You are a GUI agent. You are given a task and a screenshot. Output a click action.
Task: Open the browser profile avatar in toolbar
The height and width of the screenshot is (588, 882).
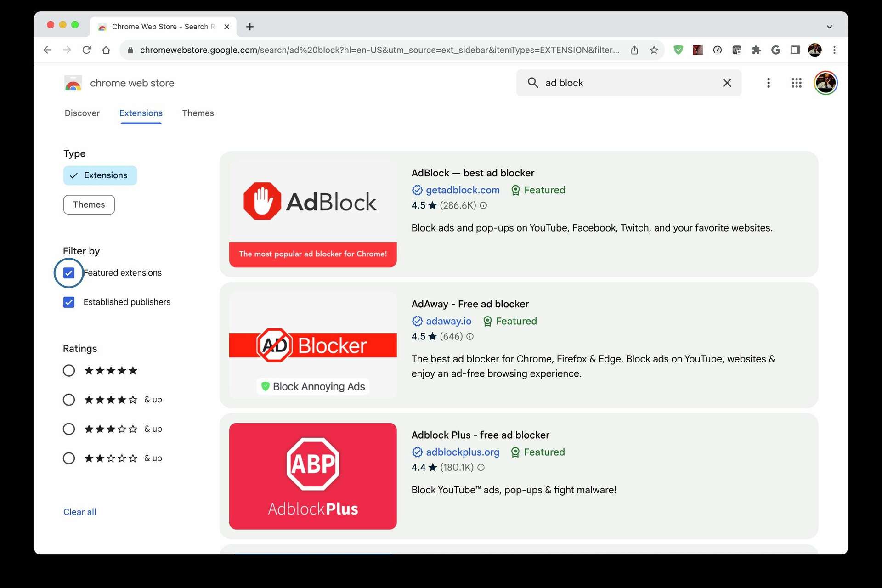815,50
